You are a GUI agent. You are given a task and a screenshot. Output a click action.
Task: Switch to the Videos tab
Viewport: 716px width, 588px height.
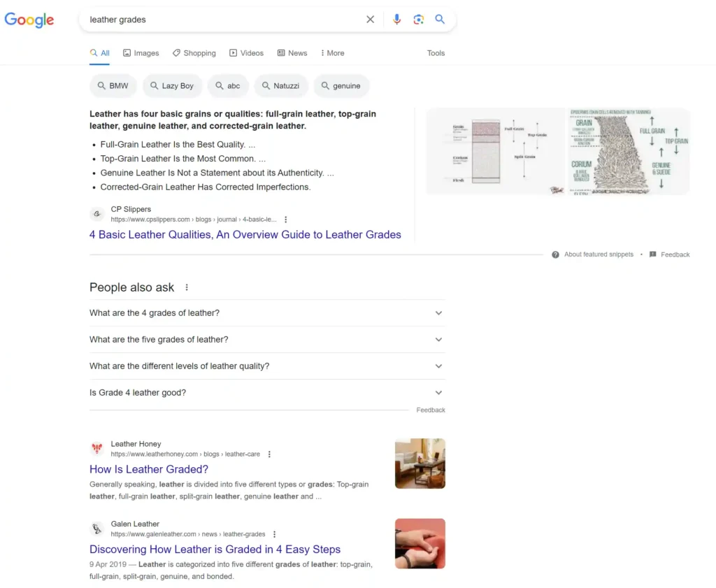[247, 53]
